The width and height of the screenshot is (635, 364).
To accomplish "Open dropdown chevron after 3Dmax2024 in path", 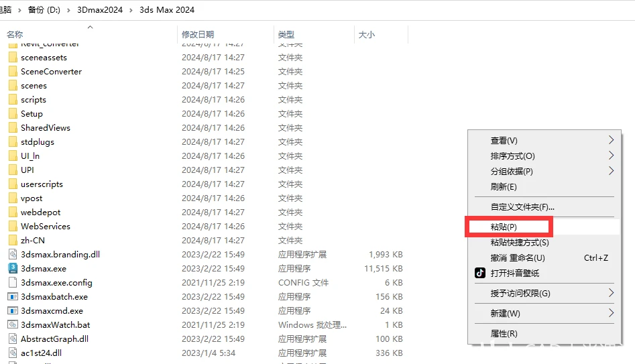I will 131,10.
